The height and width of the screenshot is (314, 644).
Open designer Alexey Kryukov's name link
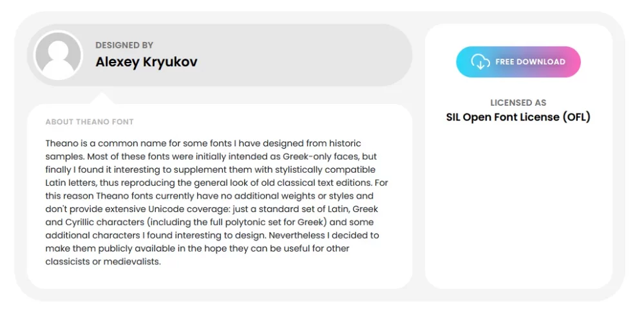click(146, 62)
